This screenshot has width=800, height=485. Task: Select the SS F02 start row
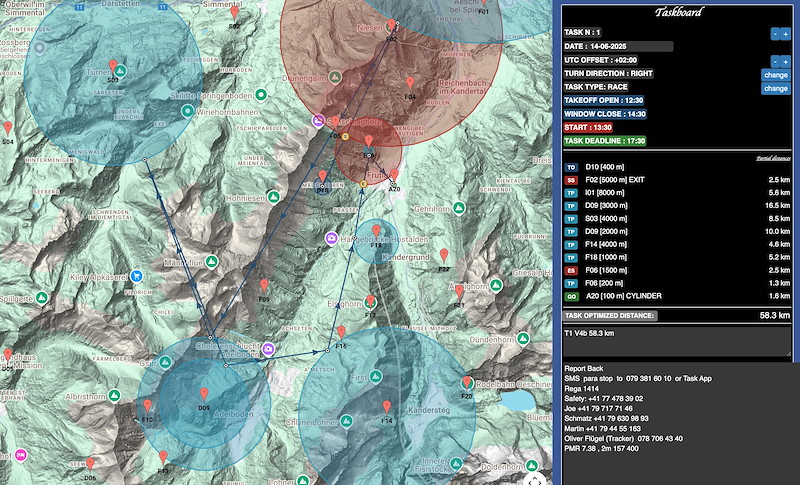pyautogui.click(x=678, y=180)
